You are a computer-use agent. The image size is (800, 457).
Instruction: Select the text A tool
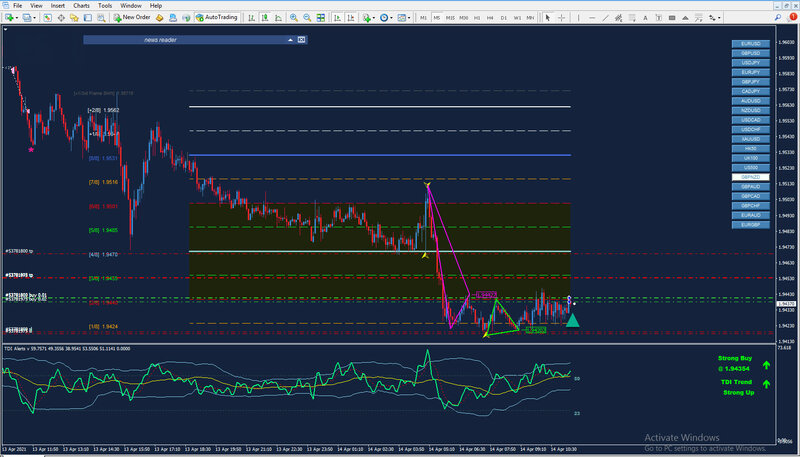(645, 18)
